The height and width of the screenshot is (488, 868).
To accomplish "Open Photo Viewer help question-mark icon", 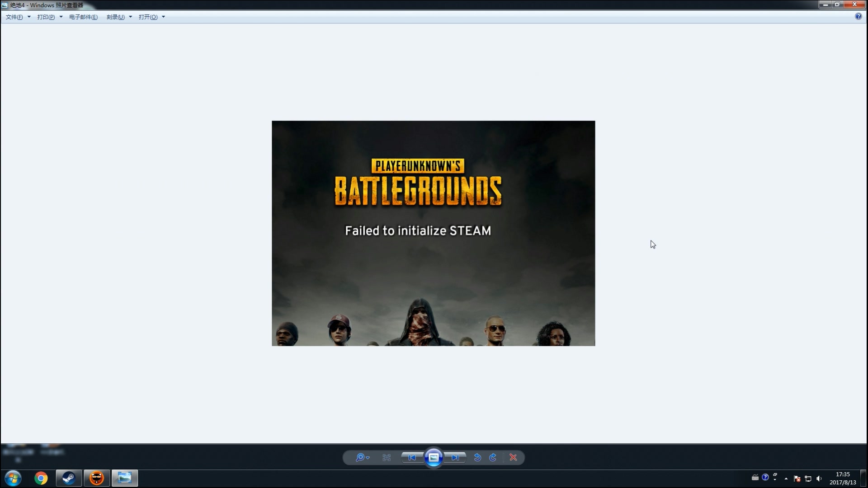I will [x=859, y=16].
